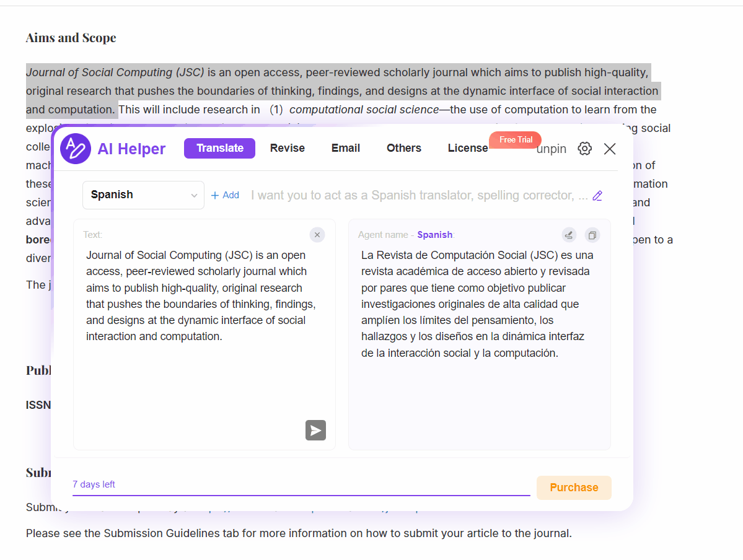Copy the Spanish translation output
Image resolution: width=743 pixels, height=560 pixels.
[x=592, y=235]
